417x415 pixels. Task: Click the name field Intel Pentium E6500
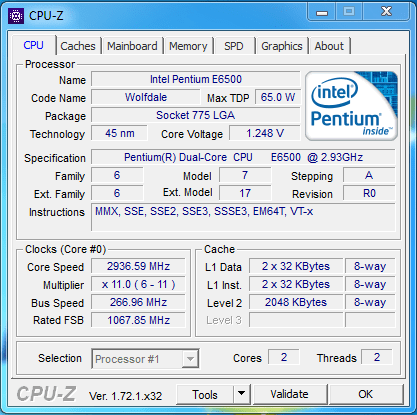[196, 79]
